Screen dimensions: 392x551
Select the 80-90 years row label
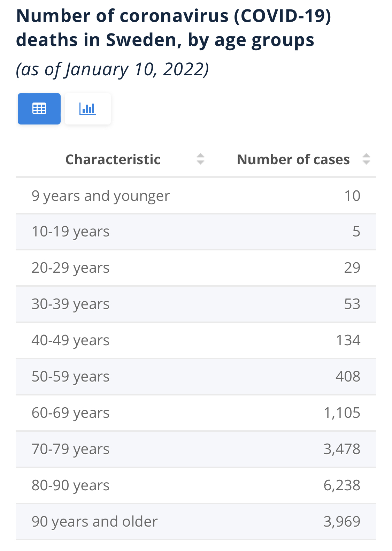(x=70, y=485)
